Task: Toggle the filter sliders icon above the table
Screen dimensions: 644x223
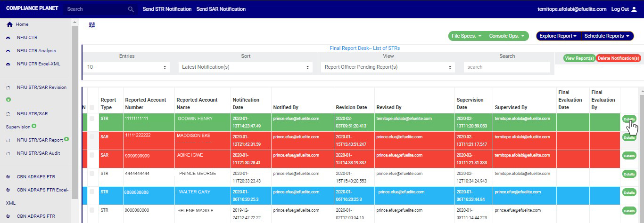Action: (x=92, y=25)
